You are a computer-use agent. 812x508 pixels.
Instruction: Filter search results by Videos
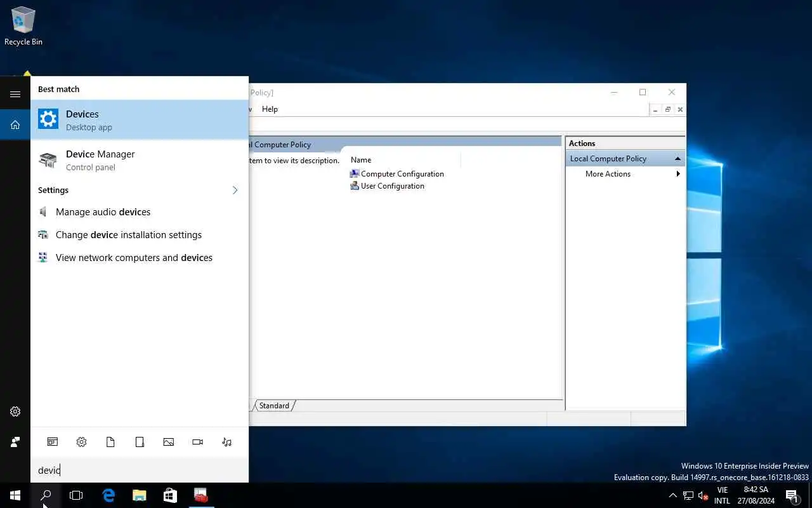(198, 442)
